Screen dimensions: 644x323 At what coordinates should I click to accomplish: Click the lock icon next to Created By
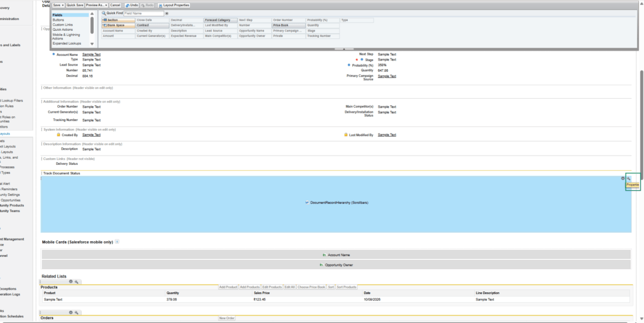(58, 134)
